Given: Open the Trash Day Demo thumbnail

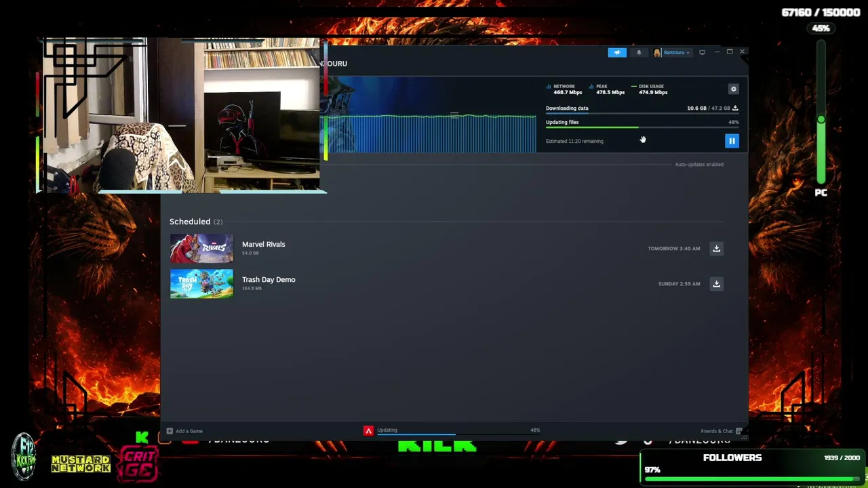Looking at the screenshot, I should [x=201, y=283].
